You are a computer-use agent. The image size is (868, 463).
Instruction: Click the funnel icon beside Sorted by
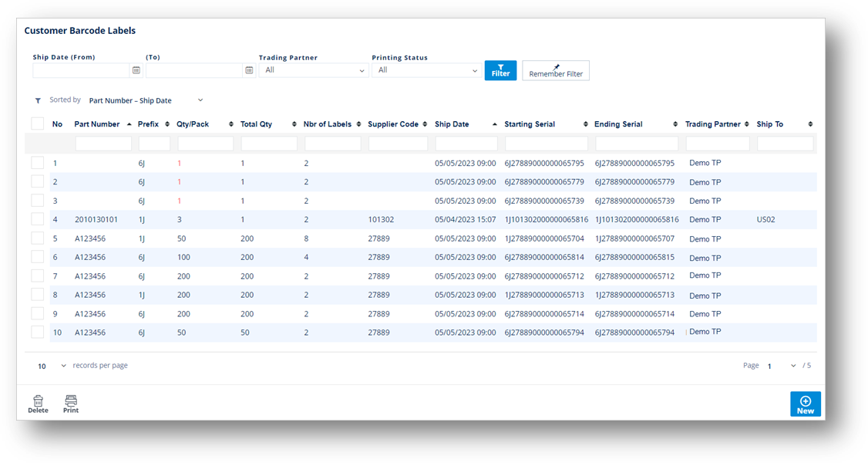pos(37,100)
